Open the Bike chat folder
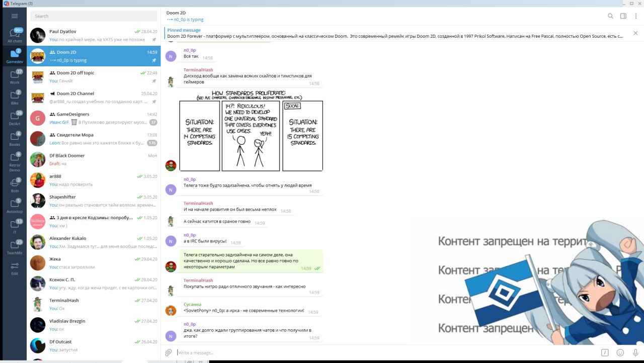Image resolution: width=644 pixels, height=363 pixels. [x=15, y=98]
